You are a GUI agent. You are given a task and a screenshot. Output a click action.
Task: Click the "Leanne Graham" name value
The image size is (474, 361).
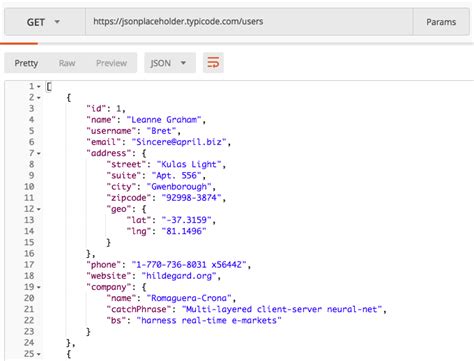tap(164, 120)
